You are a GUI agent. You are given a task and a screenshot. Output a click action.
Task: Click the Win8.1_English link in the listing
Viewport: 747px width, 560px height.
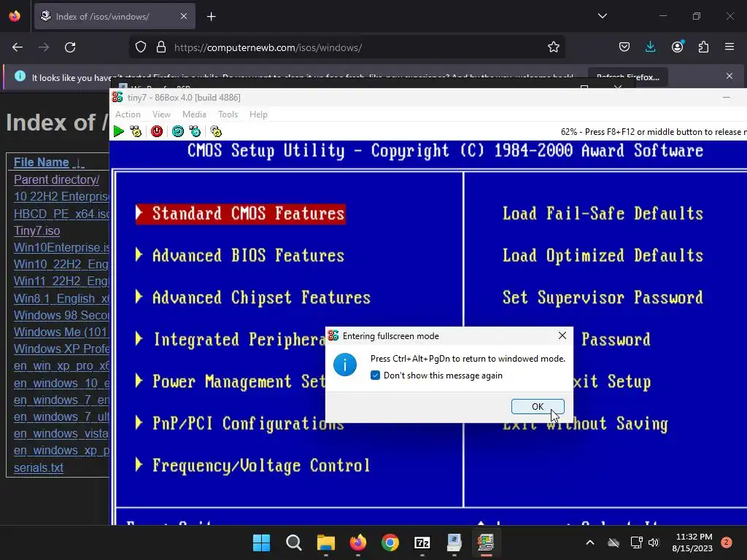click(x=61, y=298)
